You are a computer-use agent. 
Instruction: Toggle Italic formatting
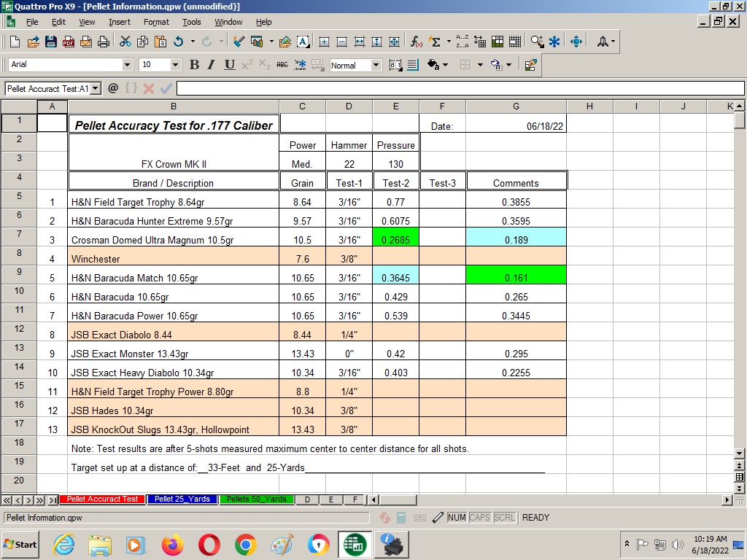pyautogui.click(x=212, y=65)
